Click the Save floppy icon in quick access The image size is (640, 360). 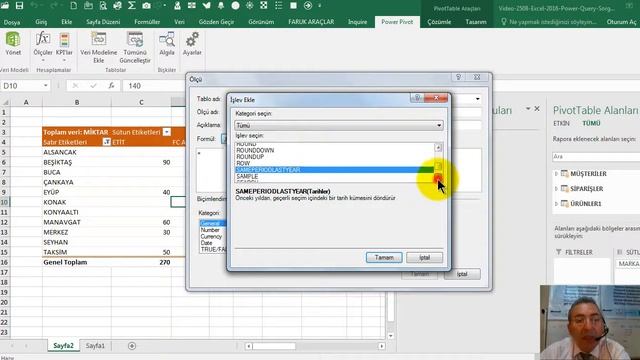click(x=19, y=6)
